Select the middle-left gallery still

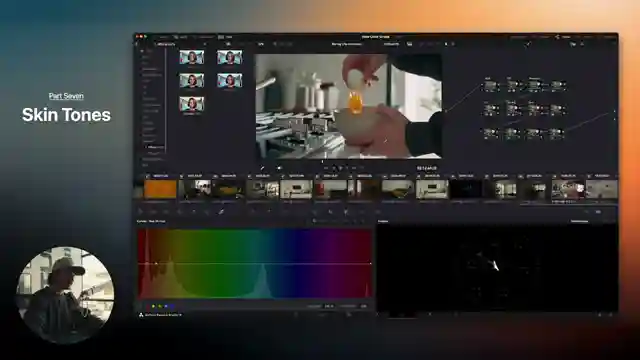point(191,80)
